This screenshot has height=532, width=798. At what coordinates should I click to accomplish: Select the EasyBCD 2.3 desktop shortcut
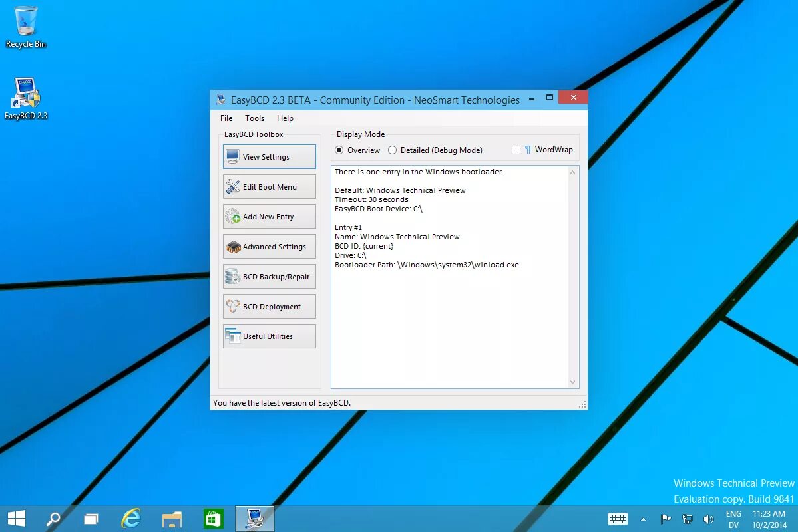(x=25, y=99)
